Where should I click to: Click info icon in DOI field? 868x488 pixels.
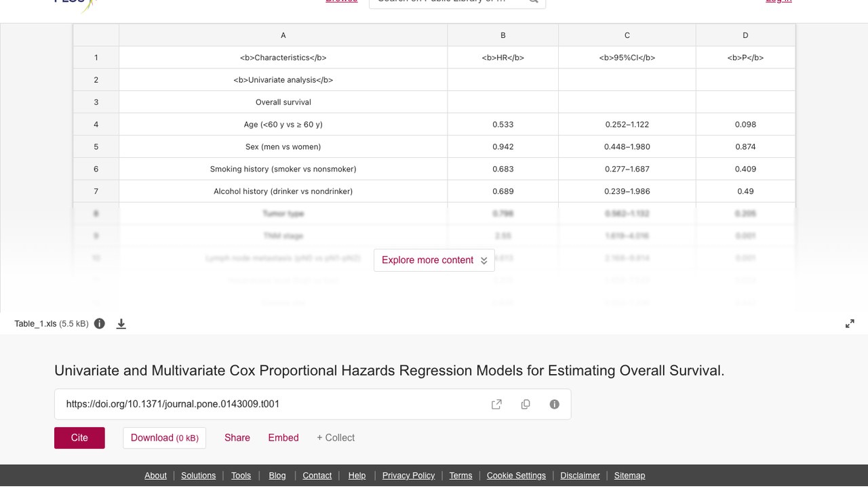(x=555, y=405)
